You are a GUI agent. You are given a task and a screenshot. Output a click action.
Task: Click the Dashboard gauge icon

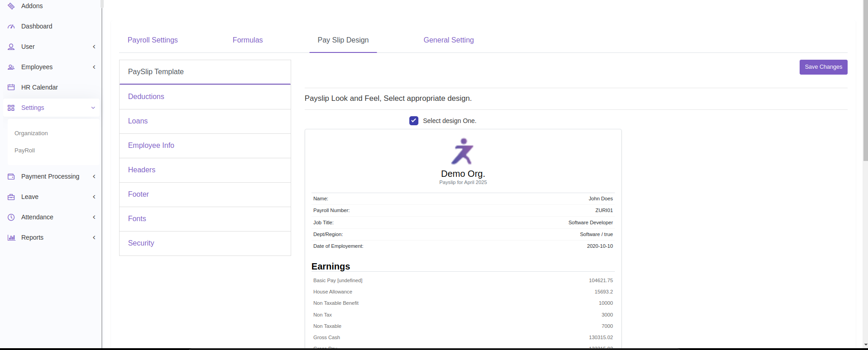[x=11, y=27]
